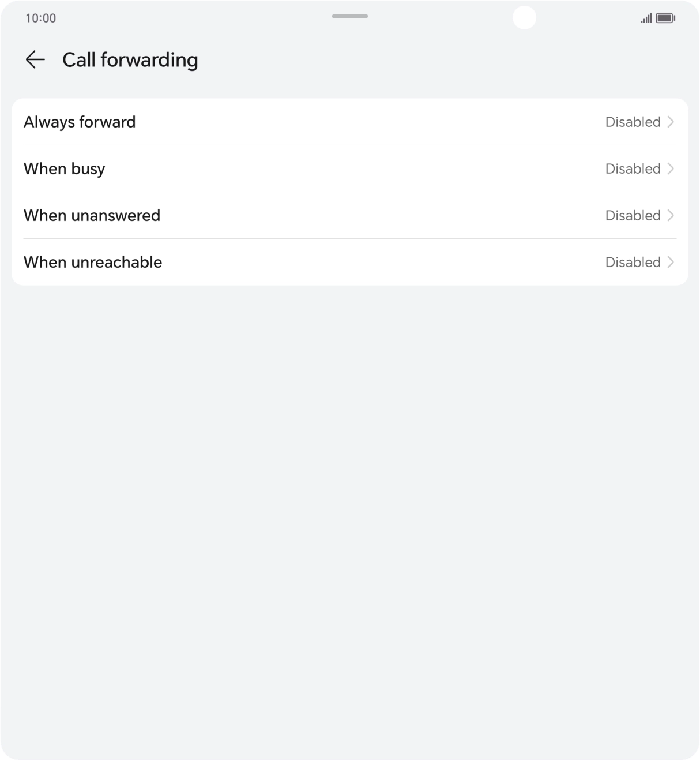Viewport: 700px width, 761px height.
Task: Click the Disabled label on When unanswered
Action: 633,215
